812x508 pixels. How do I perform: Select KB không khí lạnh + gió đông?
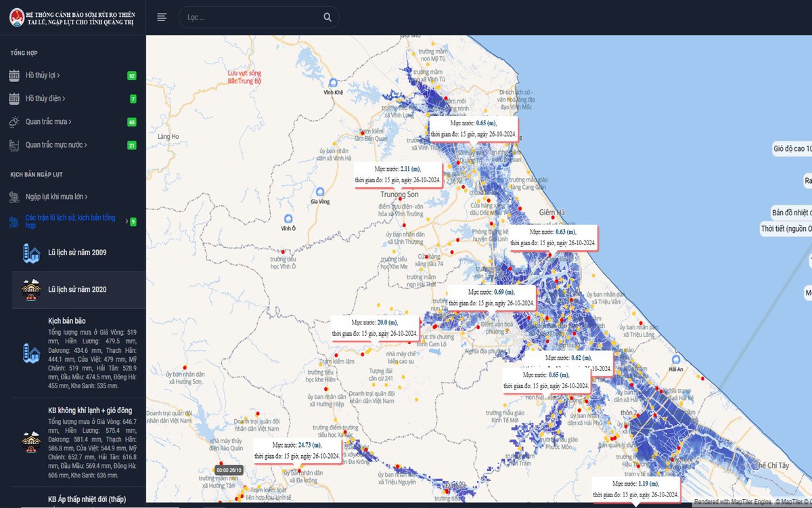tap(89, 410)
